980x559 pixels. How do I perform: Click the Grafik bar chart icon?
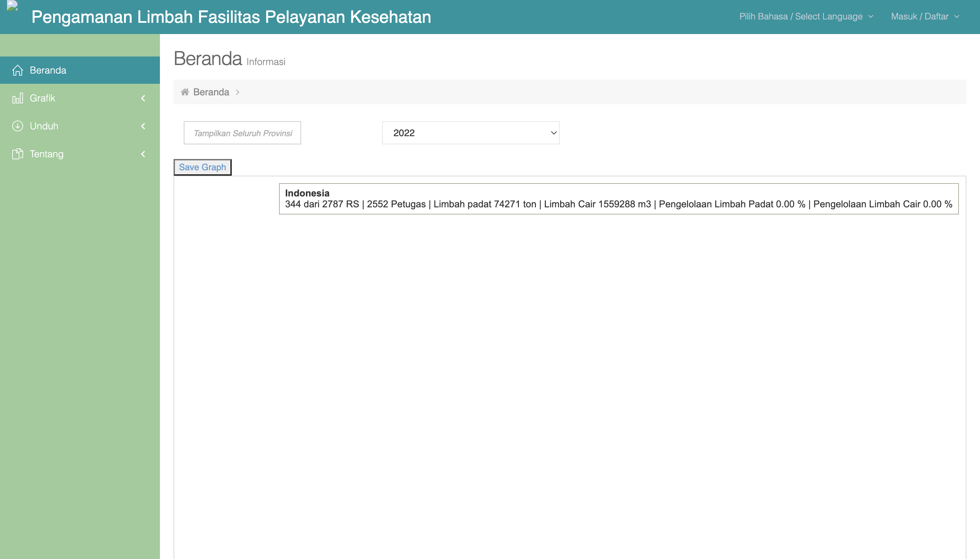pos(18,98)
